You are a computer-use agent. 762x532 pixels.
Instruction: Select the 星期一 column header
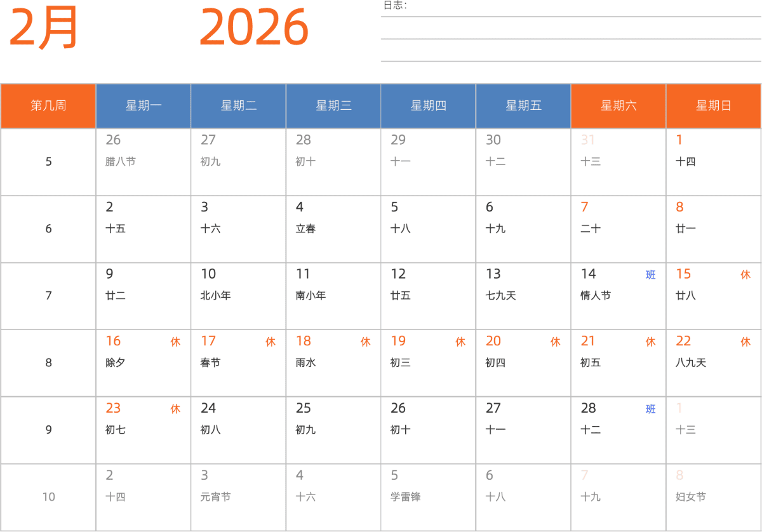(144, 106)
